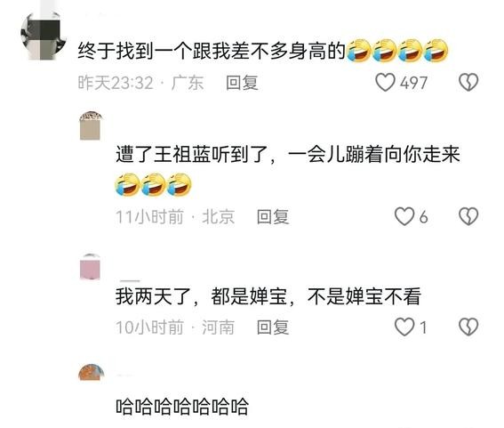The width and height of the screenshot is (504, 428).
Task: Select the comment text about 婵宝
Action: pos(268,296)
